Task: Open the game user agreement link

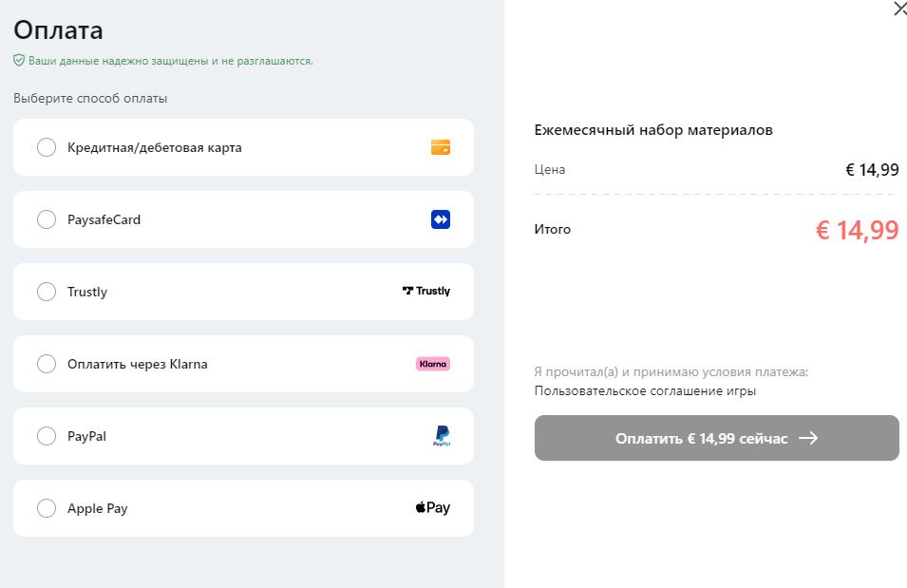Action: point(645,390)
